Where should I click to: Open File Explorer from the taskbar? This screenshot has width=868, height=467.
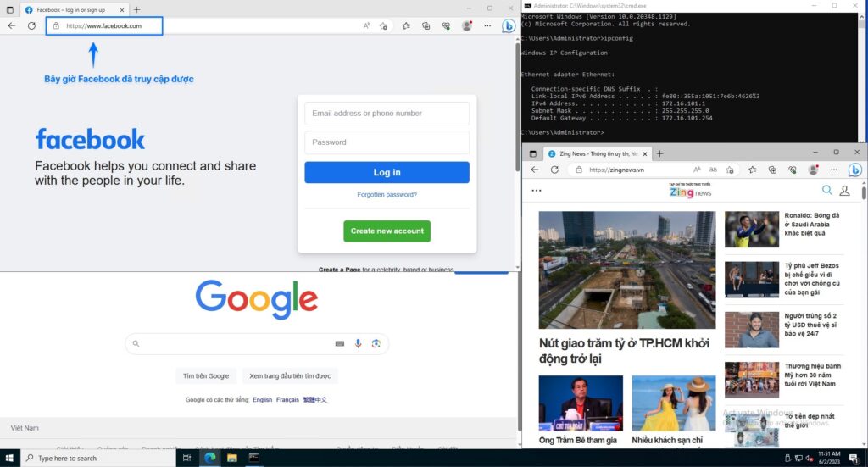[x=232, y=458]
